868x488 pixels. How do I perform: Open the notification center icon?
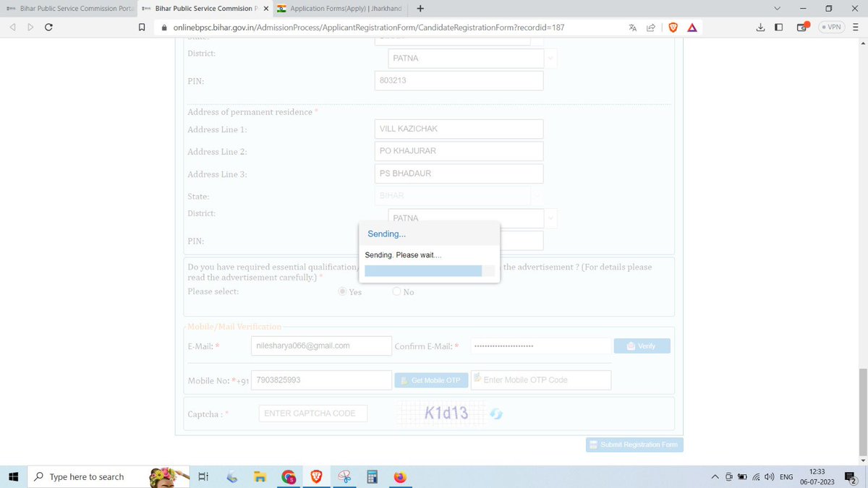point(851,476)
